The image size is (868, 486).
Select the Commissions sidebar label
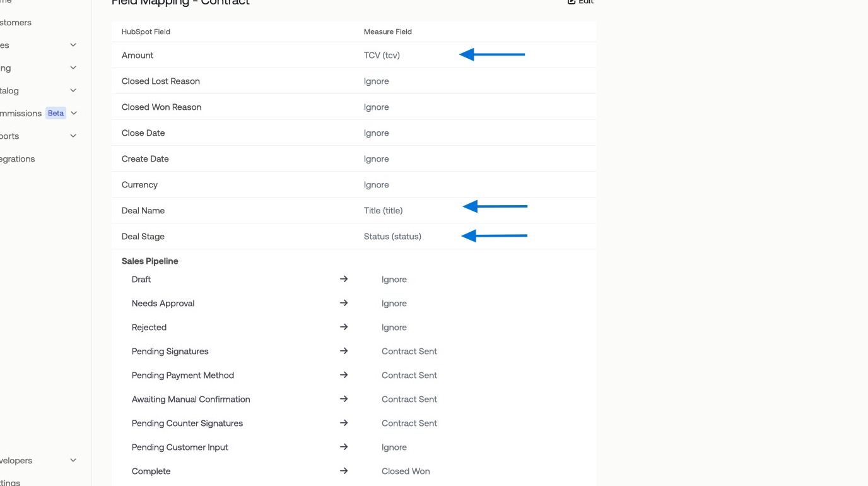click(21, 114)
